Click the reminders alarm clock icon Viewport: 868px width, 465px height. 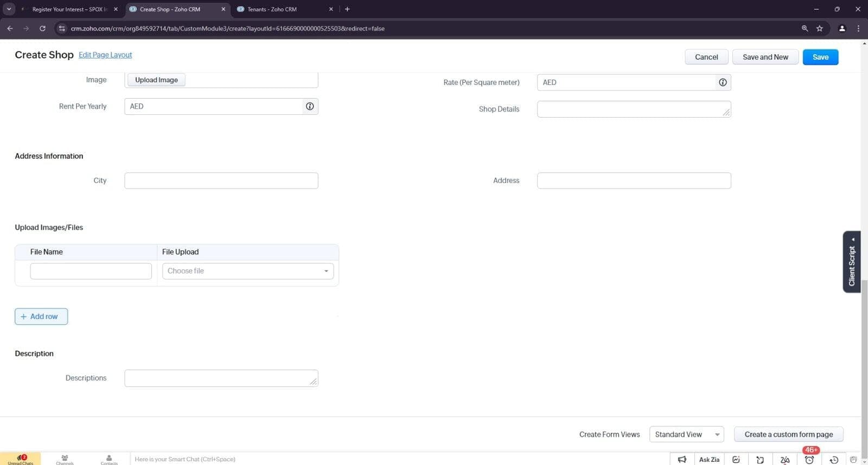tap(809, 460)
